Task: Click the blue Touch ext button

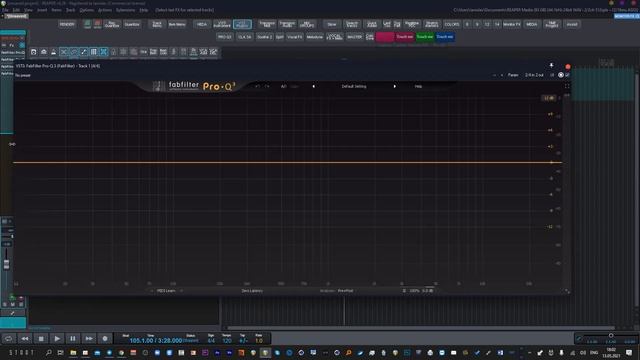Action: 444,37
